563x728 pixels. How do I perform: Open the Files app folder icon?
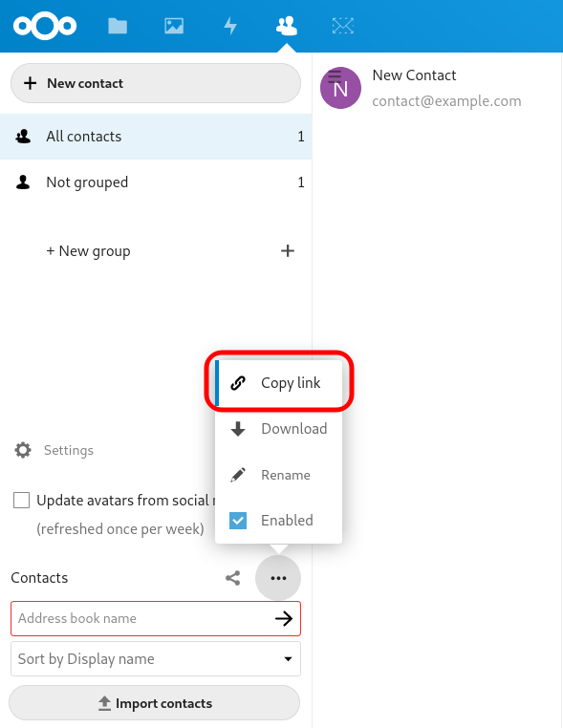click(118, 26)
